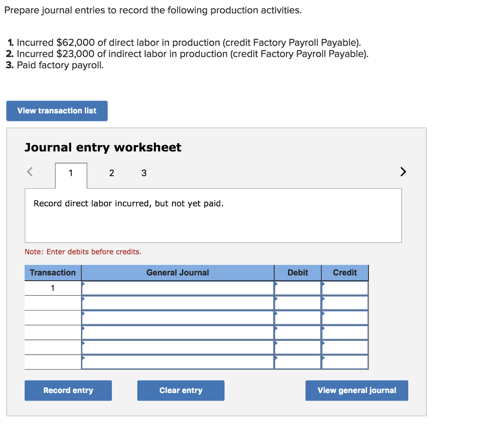Click Credit field in fifth row
Viewport: 485px width, 448px height.
click(x=345, y=347)
